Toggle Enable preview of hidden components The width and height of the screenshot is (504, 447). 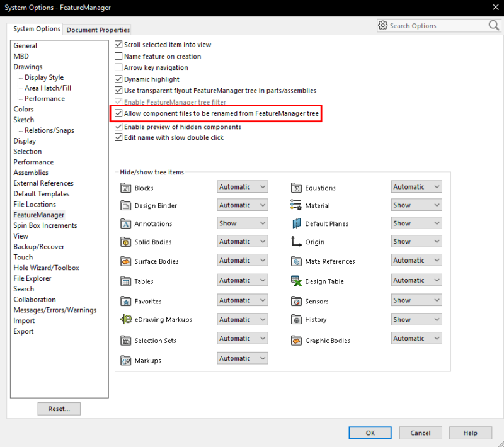click(118, 127)
